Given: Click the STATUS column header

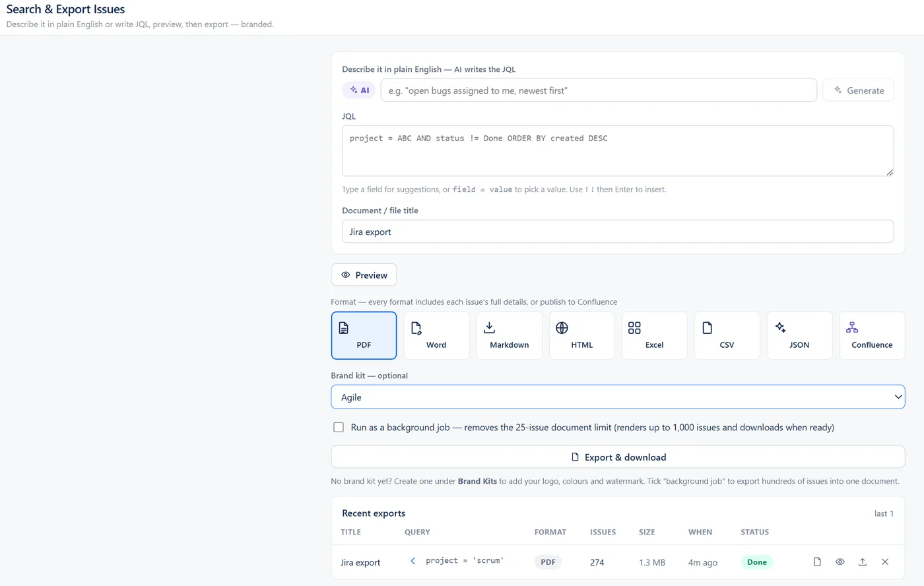Looking at the screenshot, I should 755,532.
